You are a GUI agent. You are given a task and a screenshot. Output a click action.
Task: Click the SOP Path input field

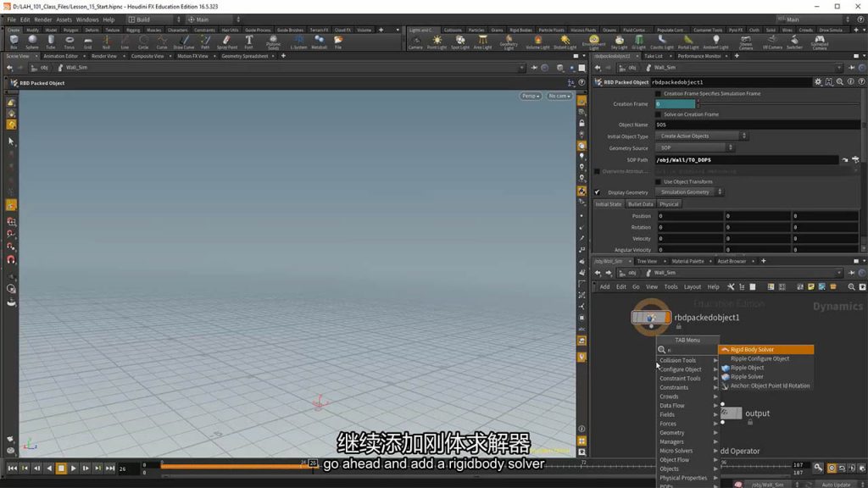click(x=747, y=160)
